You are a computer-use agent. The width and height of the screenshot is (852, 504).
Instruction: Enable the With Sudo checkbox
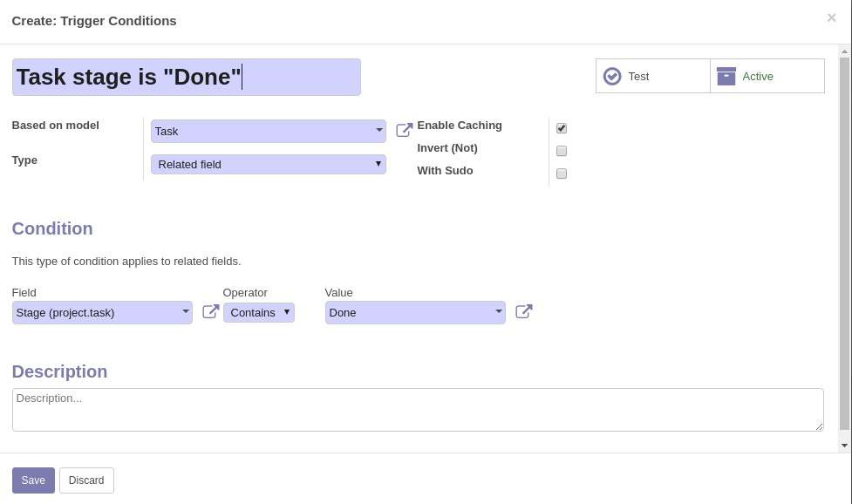562,174
